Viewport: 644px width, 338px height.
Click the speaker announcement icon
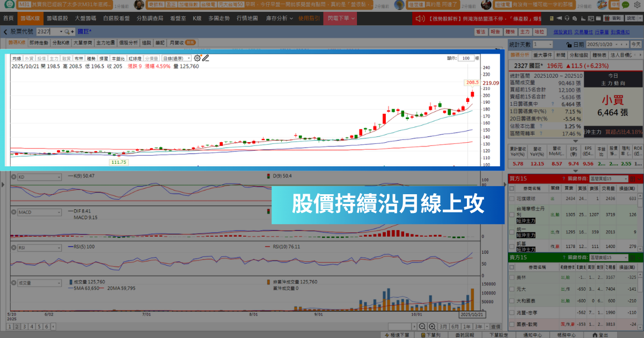point(421,18)
